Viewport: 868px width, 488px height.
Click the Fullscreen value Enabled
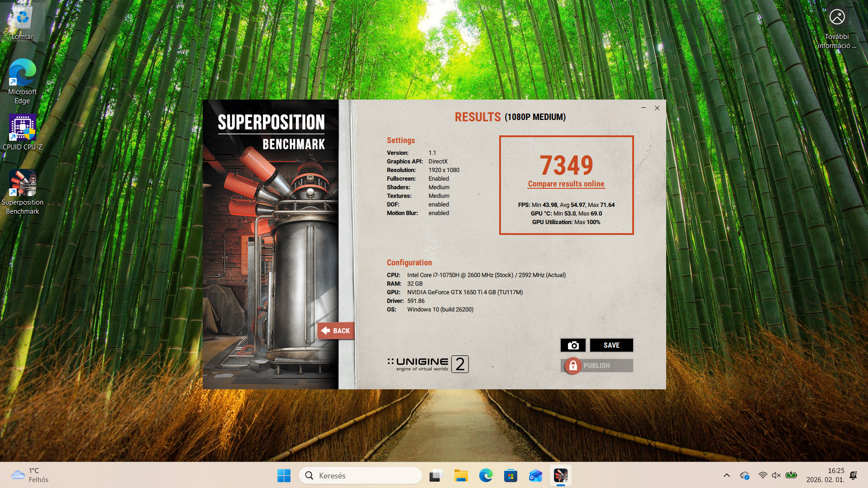pyautogui.click(x=439, y=179)
